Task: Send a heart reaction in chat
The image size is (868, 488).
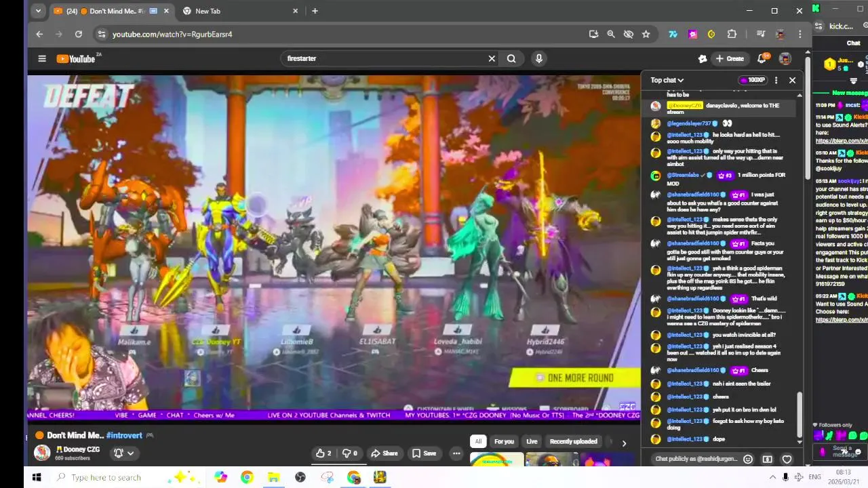Action: pyautogui.click(x=787, y=459)
